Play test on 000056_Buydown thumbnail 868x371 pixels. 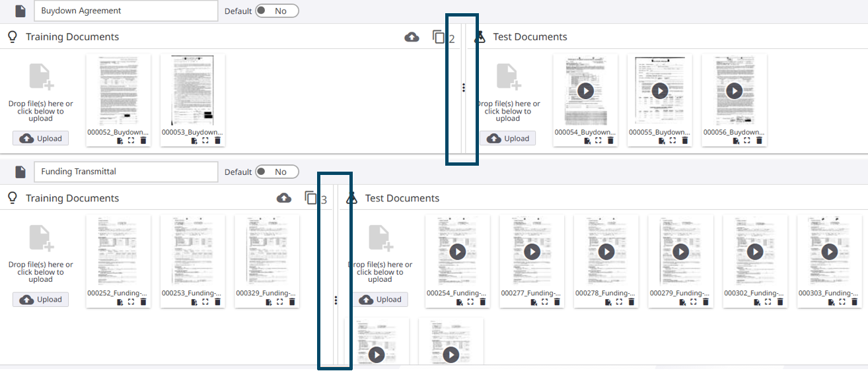pyautogui.click(x=735, y=90)
